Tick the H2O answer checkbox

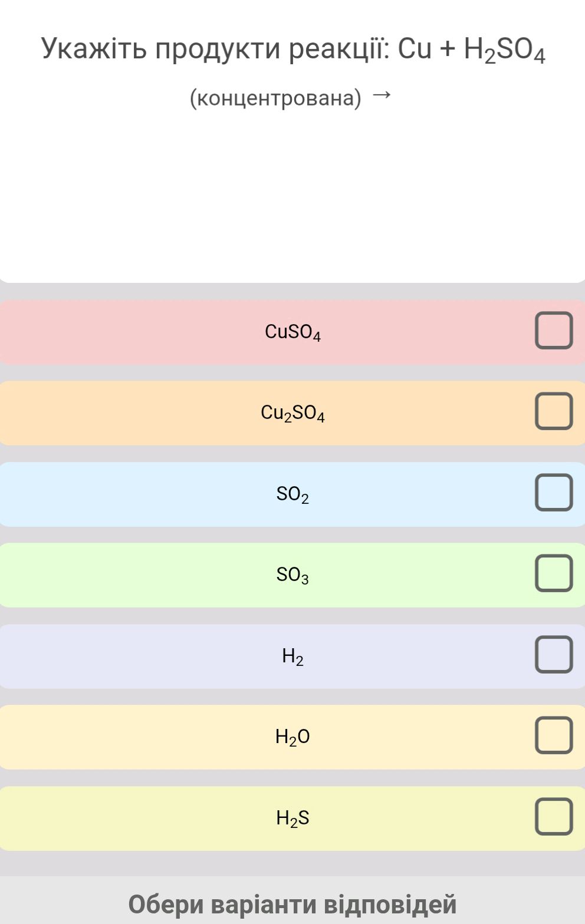[554, 735]
